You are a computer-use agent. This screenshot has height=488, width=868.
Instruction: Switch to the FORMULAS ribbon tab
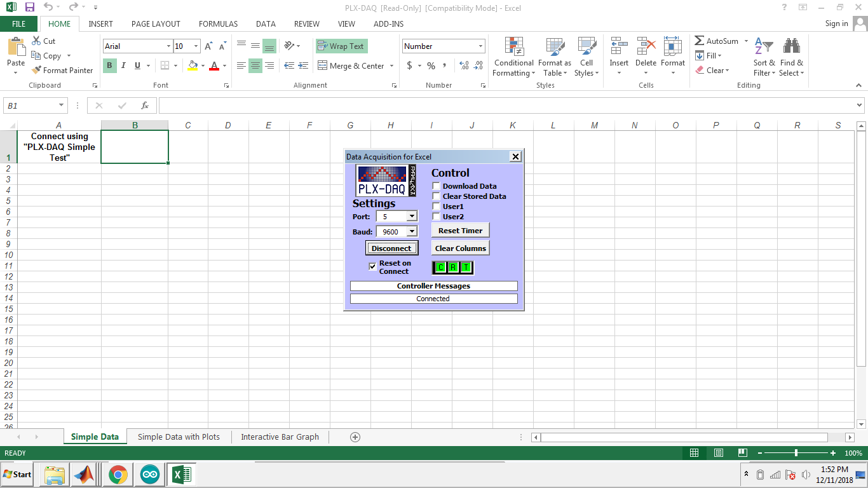click(218, 24)
